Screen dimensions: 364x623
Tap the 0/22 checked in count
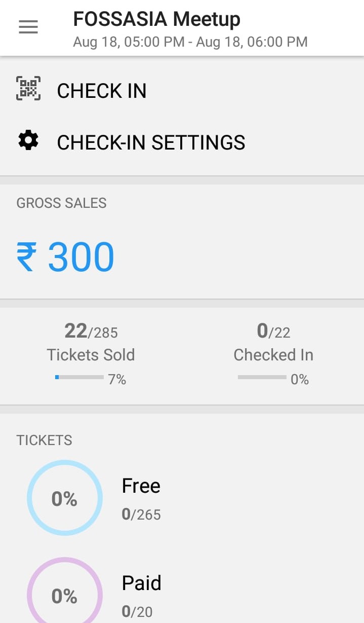(273, 332)
